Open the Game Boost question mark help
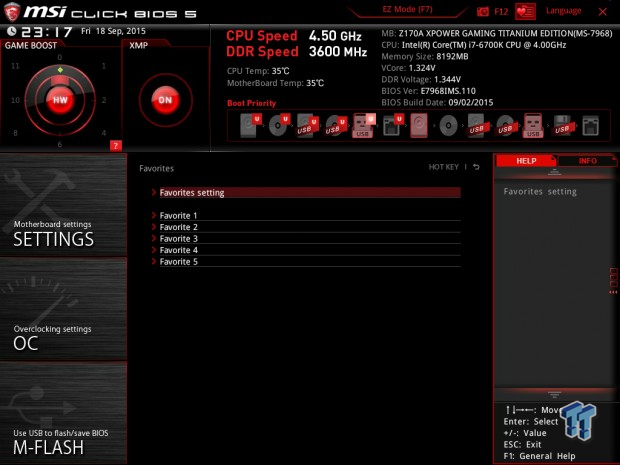The width and height of the screenshot is (620, 465). pos(115,146)
